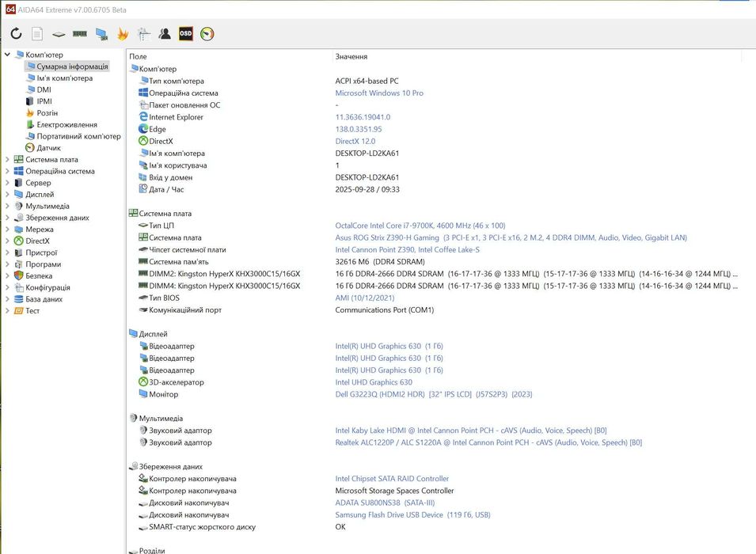Click the Dell G3223Q monitor link

pos(434,394)
